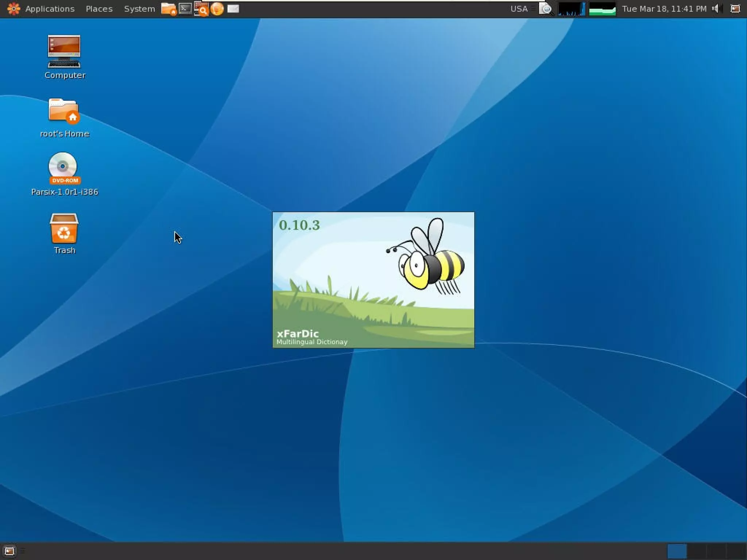Click the document search magnifier icon

point(546,9)
